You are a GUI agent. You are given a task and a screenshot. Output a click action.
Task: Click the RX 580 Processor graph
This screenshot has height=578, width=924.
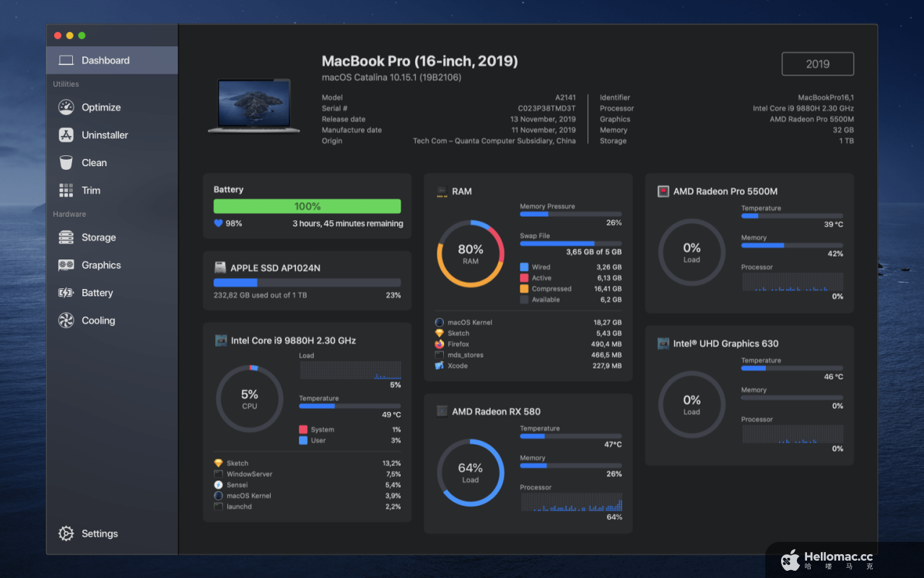(570, 502)
